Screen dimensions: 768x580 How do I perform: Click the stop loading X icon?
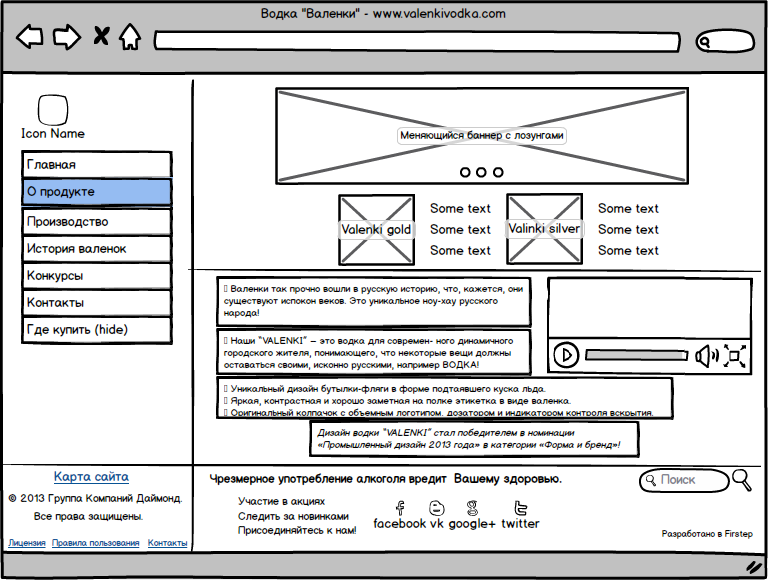[101, 36]
